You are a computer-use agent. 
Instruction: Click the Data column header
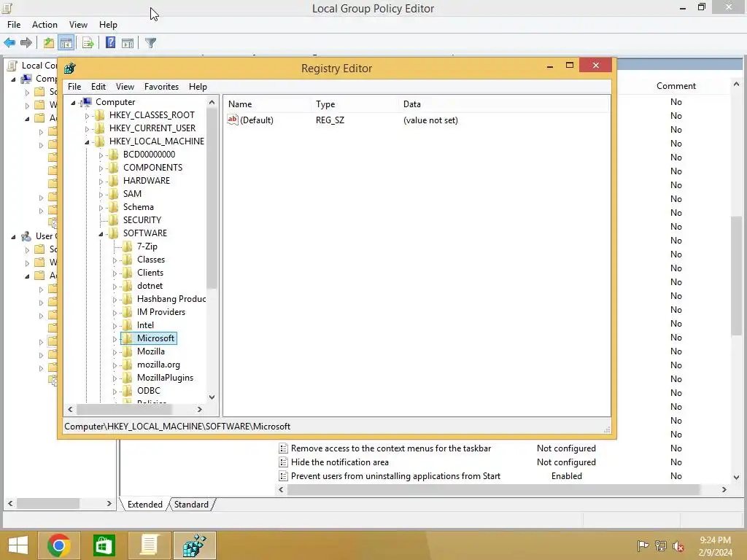point(503,104)
